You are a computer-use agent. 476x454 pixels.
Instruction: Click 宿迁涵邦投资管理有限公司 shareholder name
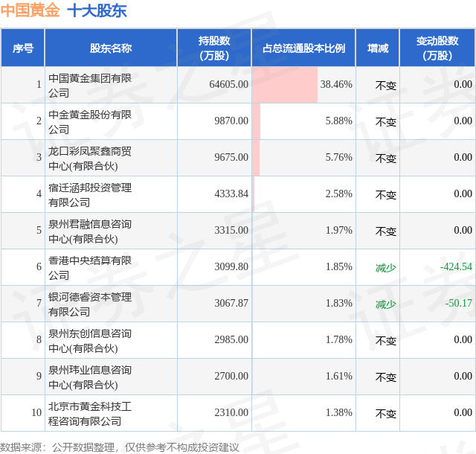point(90,195)
